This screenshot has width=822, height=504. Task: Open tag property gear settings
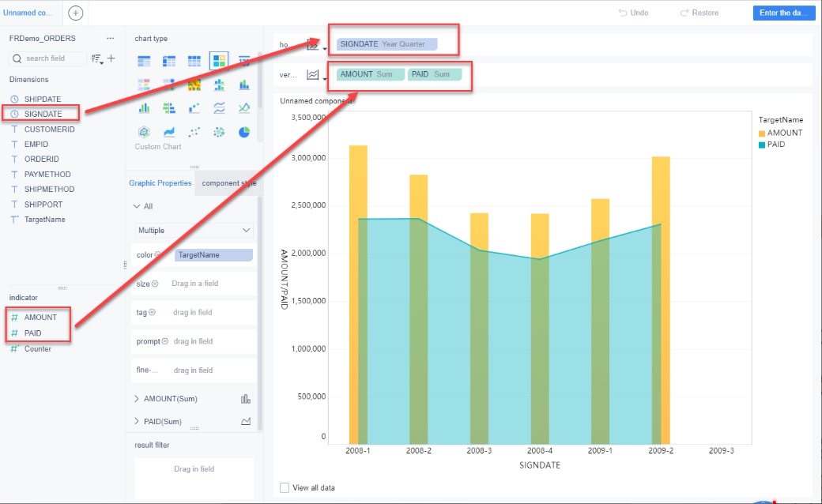[x=152, y=312]
